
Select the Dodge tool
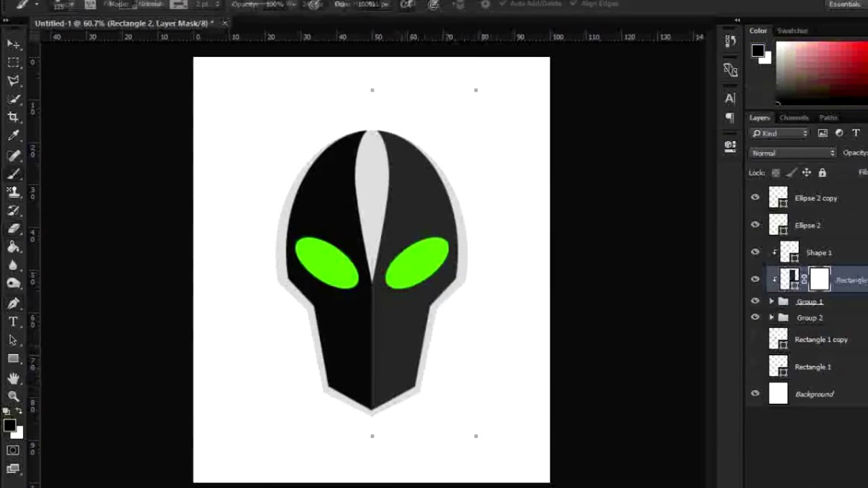(x=14, y=284)
